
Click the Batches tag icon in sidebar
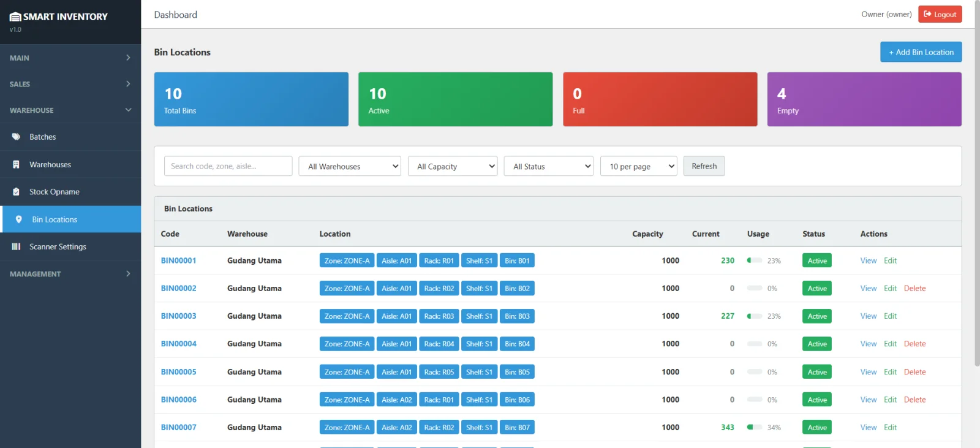(x=17, y=137)
